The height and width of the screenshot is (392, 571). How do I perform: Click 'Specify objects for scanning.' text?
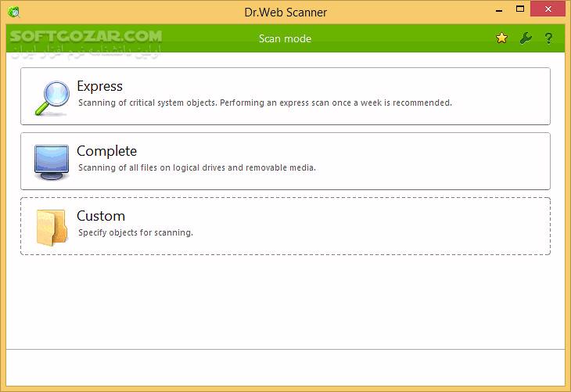[135, 232]
